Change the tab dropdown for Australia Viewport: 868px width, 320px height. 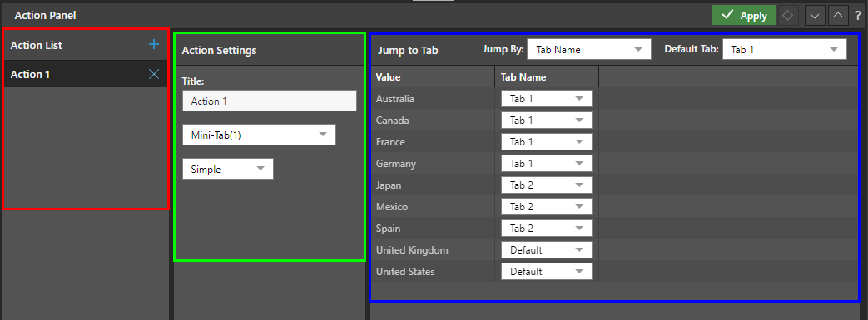tap(547, 99)
